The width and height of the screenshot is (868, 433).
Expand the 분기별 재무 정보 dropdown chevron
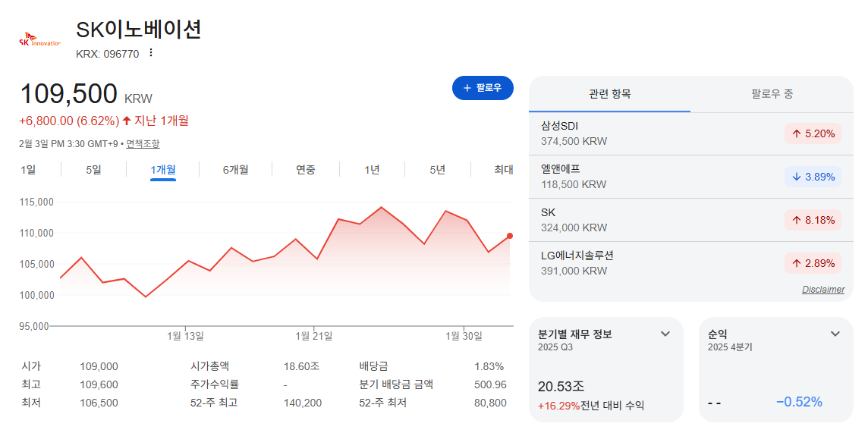click(665, 334)
